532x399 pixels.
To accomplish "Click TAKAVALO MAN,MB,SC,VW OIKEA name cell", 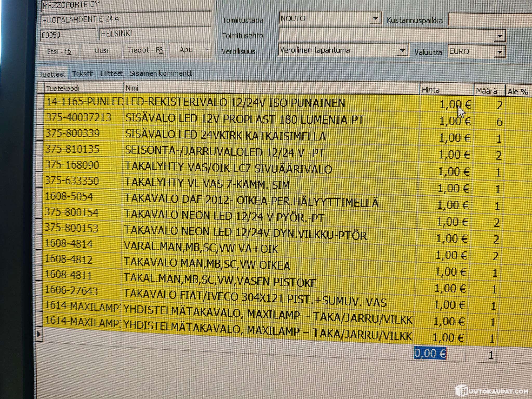I will coord(207,263).
